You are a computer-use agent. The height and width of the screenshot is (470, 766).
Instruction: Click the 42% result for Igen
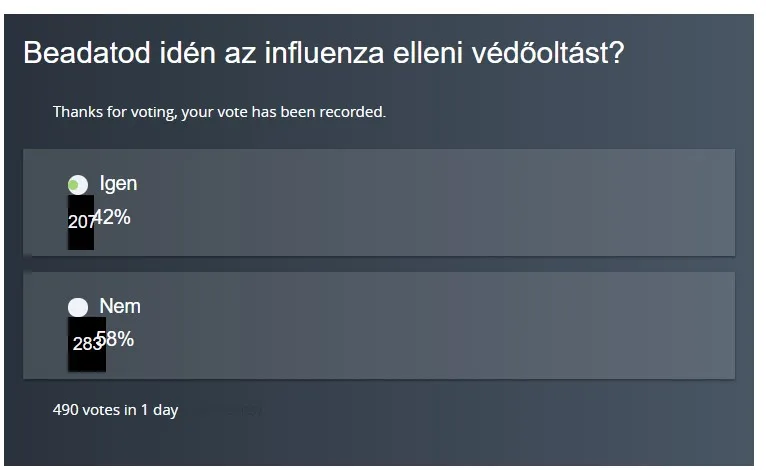coord(114,216)
